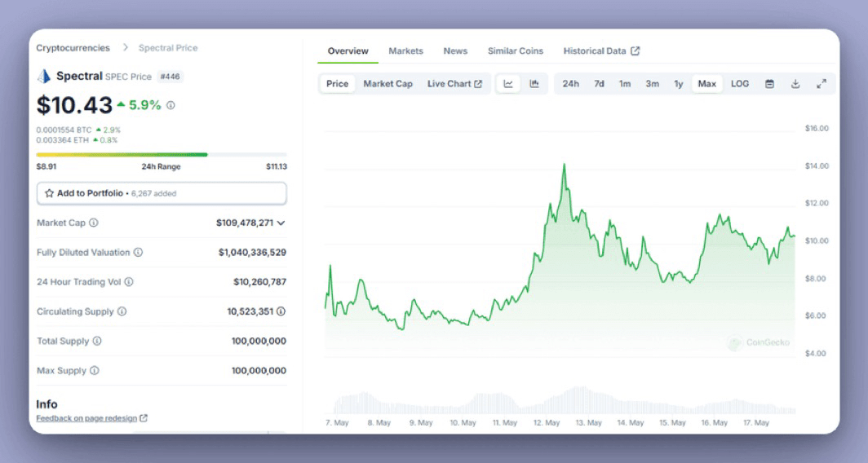
Task: Switch to Markets tab
Action: pyautogui.click(x=405, y=51)
